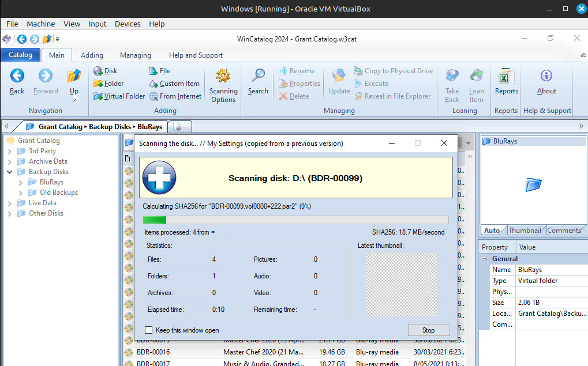588x366 pixels.
Task: Open item Properties
Action: (299, 84)
